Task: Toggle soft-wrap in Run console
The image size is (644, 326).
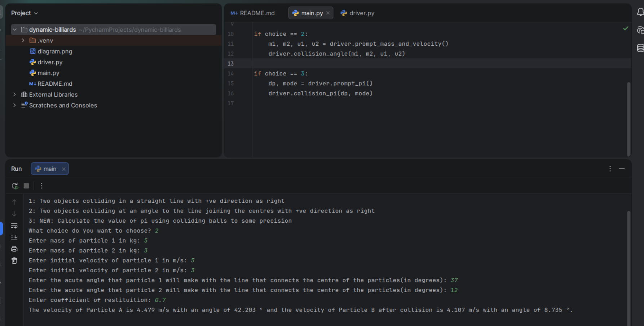Action: (x=14, y=226)
